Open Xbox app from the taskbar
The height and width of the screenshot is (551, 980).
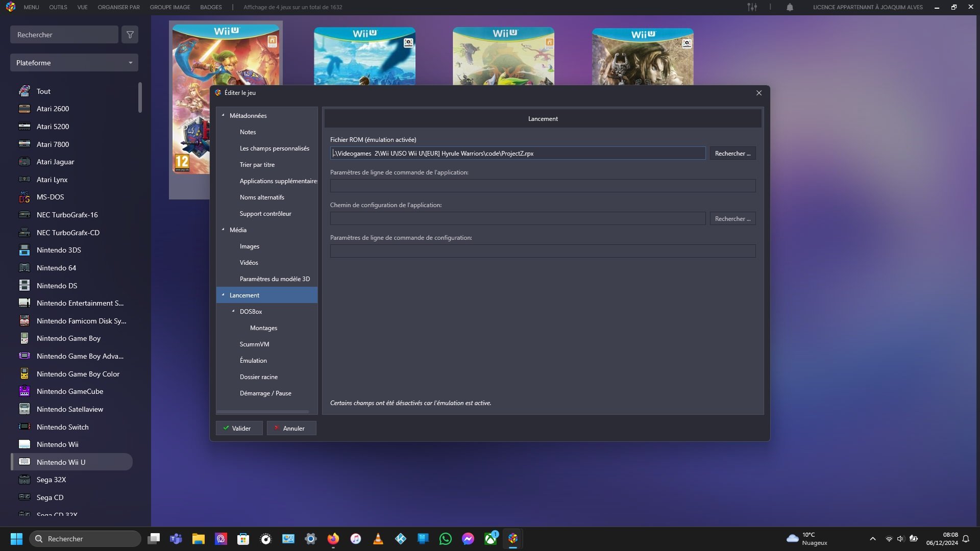pos(491,539)
